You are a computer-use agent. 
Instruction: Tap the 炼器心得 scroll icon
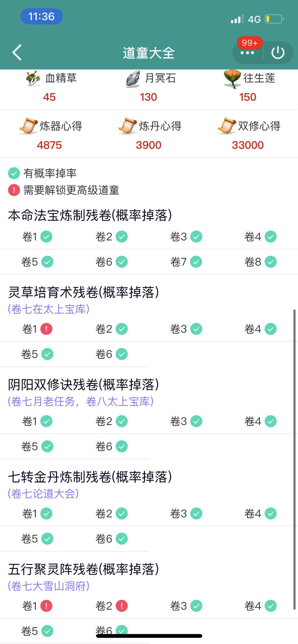pos(28,126)
